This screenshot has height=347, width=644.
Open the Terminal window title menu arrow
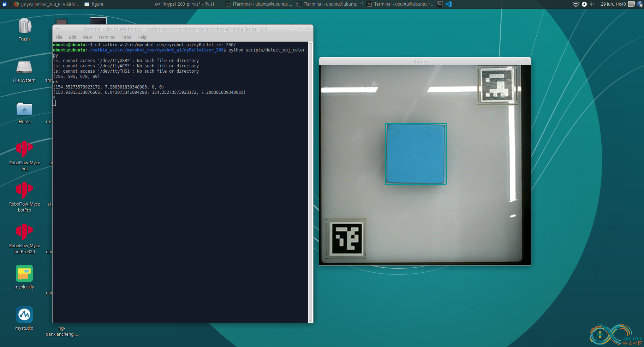[x=58, y=29]
